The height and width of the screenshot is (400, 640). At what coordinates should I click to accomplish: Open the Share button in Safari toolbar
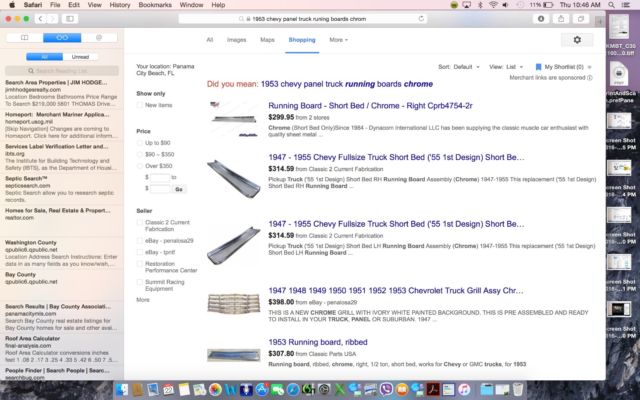561,19
